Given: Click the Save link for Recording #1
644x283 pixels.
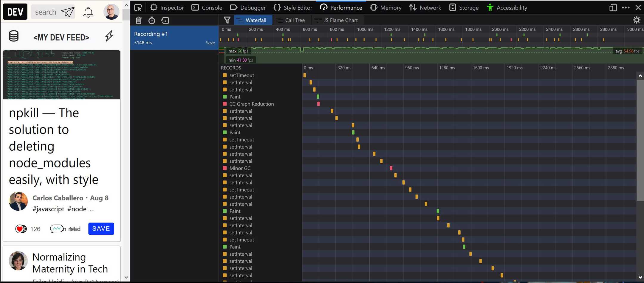Looking at the screenshot, I should point(210,43).
